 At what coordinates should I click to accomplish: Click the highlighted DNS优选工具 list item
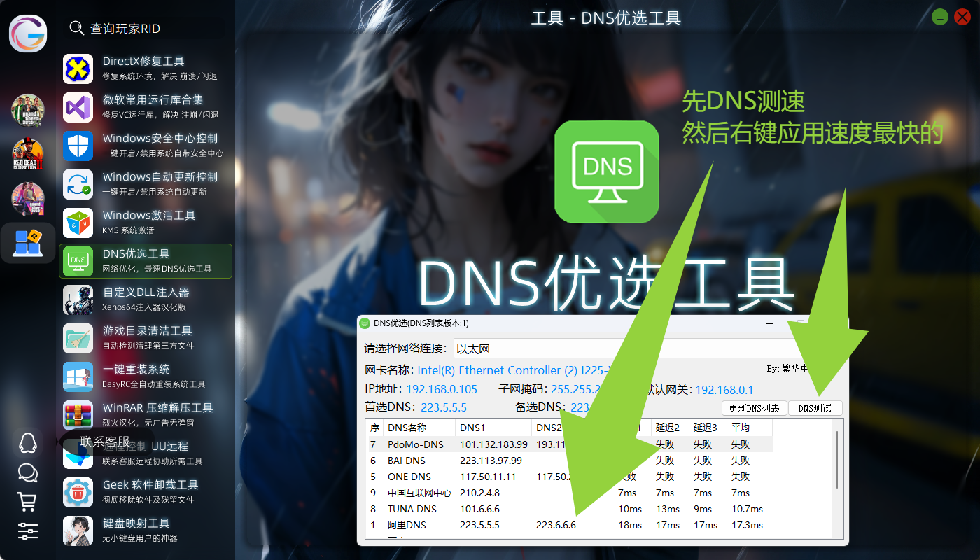point(146,261)
